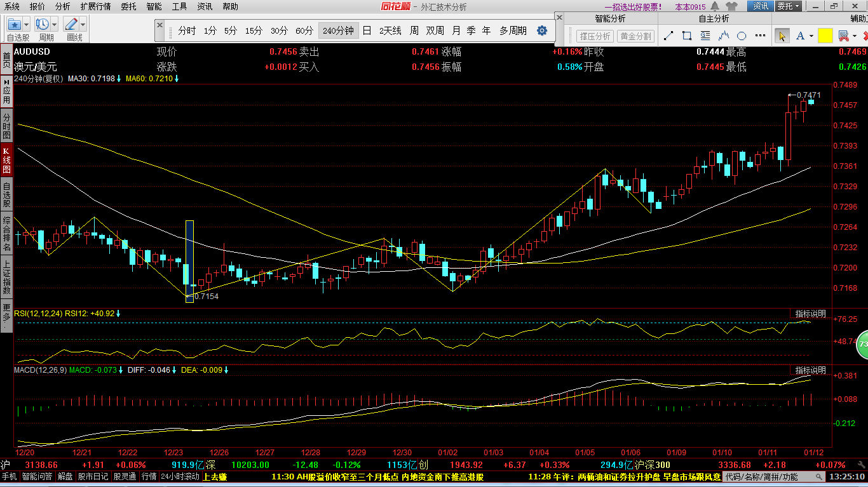Viewport: 868px width, 487px height.
Task: Select 多周期 multi-period view
Action: pos(513,30)
